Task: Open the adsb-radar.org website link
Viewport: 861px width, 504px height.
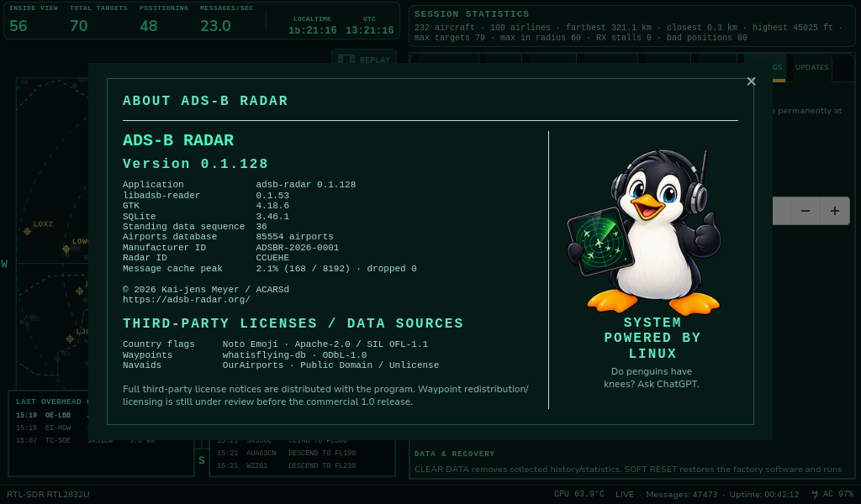Action: pos(186,300)
